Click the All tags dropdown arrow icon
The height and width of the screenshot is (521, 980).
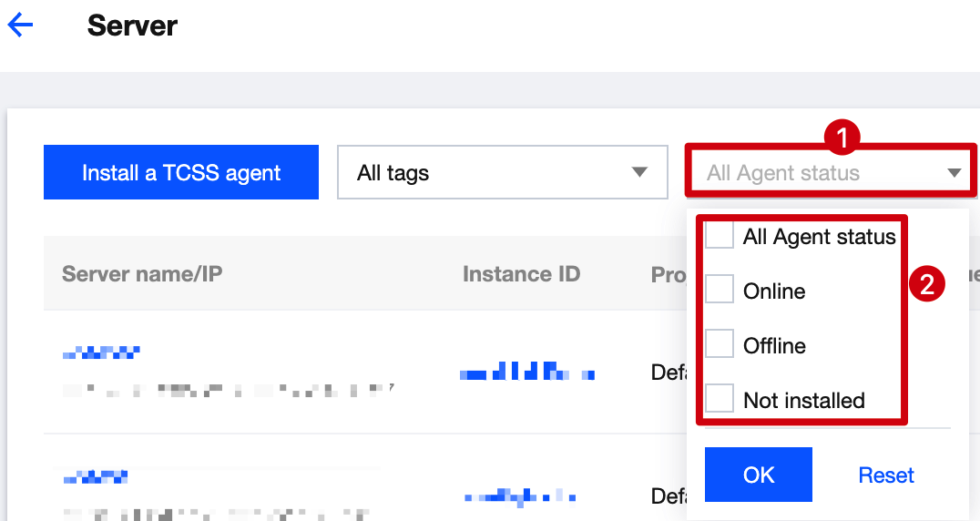639,172
